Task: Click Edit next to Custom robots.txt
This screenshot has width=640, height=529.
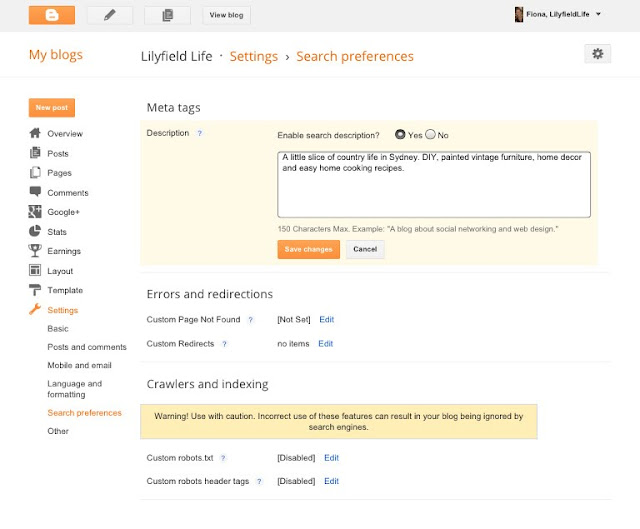Action: (331, 457)
